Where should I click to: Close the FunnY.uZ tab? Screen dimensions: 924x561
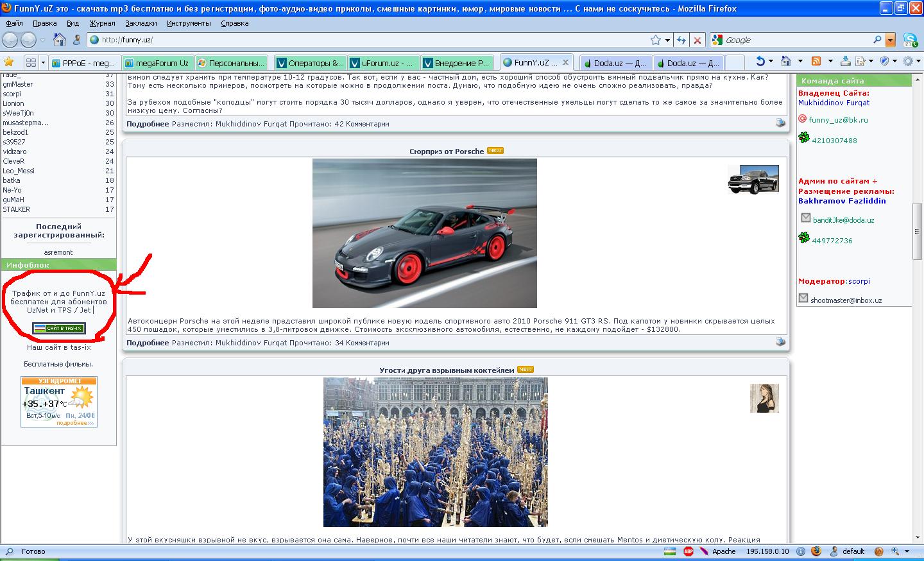pyautogui.click(x=565, y=62)
